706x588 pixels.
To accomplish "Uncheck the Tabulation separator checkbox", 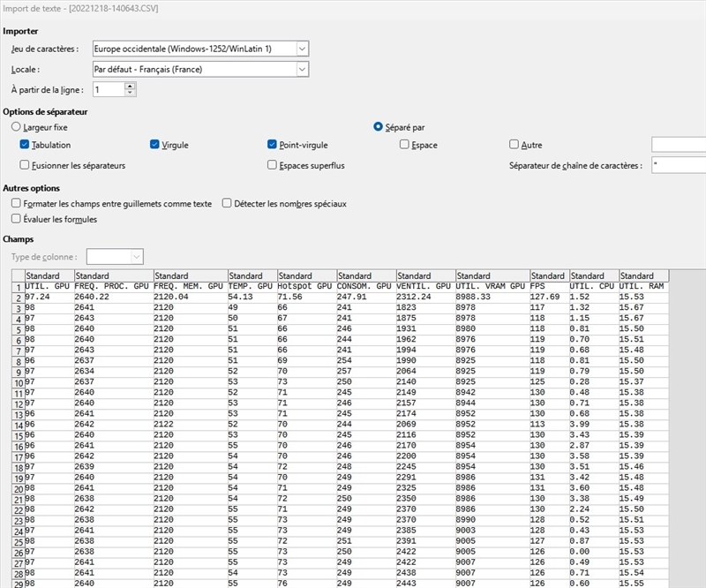I will coord(25,145).
